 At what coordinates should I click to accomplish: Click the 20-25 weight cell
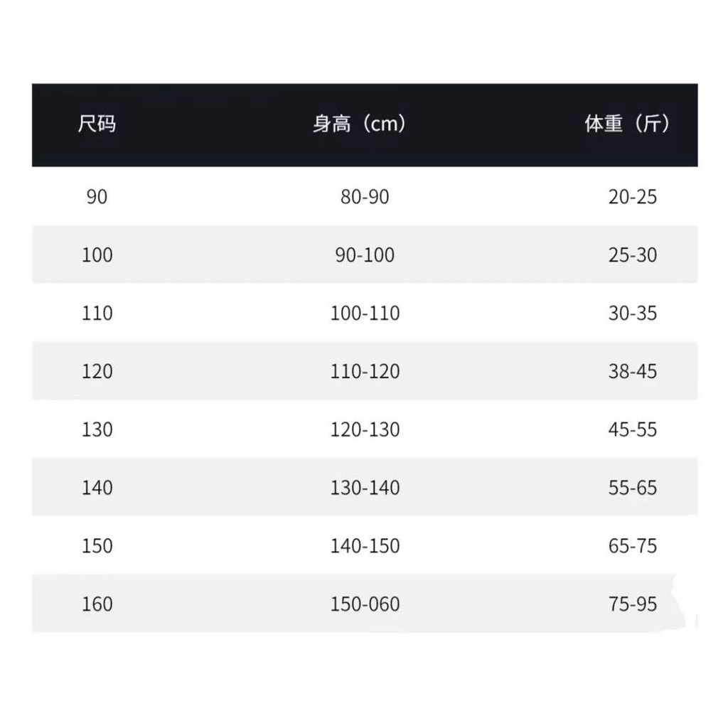[x=633, y=197]
